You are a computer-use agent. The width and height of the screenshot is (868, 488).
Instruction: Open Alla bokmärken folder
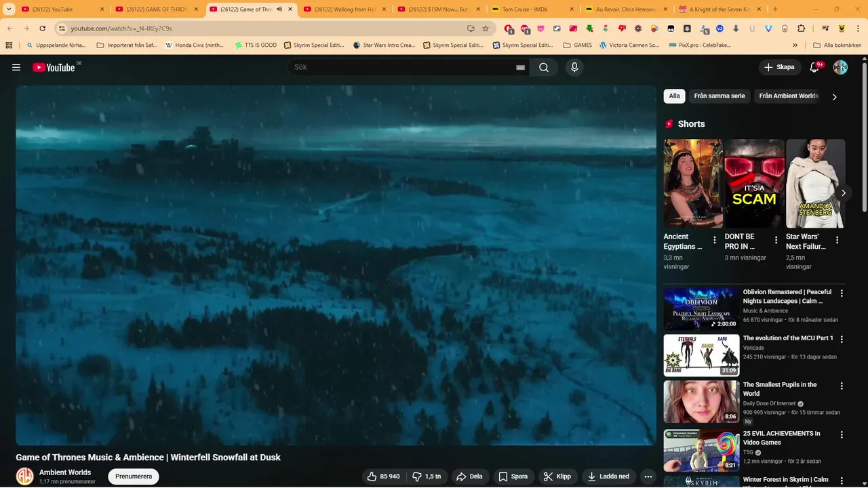click(837, 45)
